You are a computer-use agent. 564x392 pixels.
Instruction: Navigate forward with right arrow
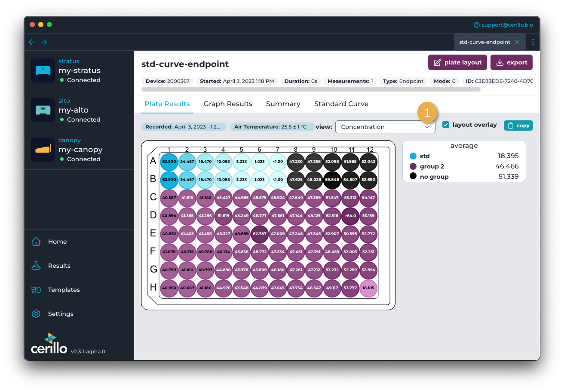[x=44, y=42]
